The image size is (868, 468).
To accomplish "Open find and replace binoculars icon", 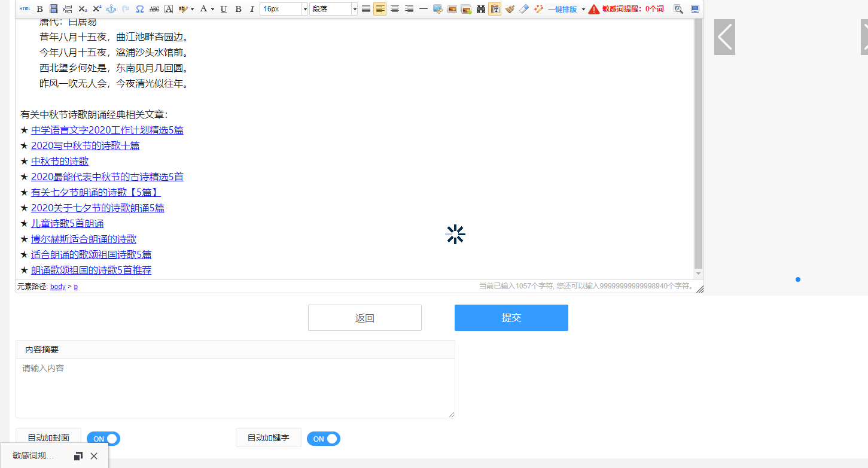I will pyautogui.click(x=480, y=9).
